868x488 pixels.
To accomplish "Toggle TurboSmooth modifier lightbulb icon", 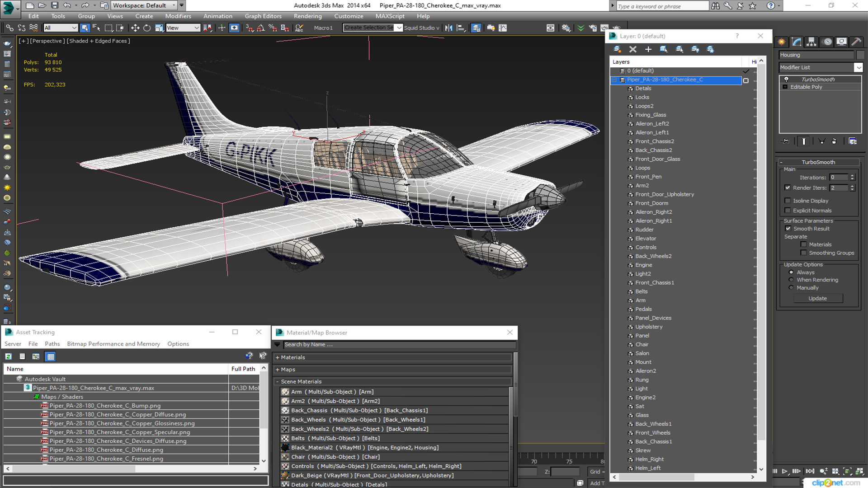I will point(786,79).
